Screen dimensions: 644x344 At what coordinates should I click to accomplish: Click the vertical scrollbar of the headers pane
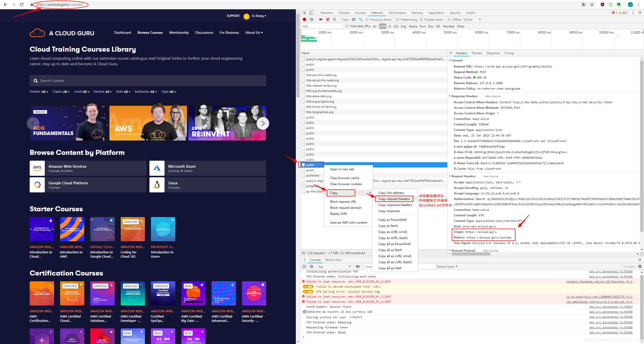641,146
